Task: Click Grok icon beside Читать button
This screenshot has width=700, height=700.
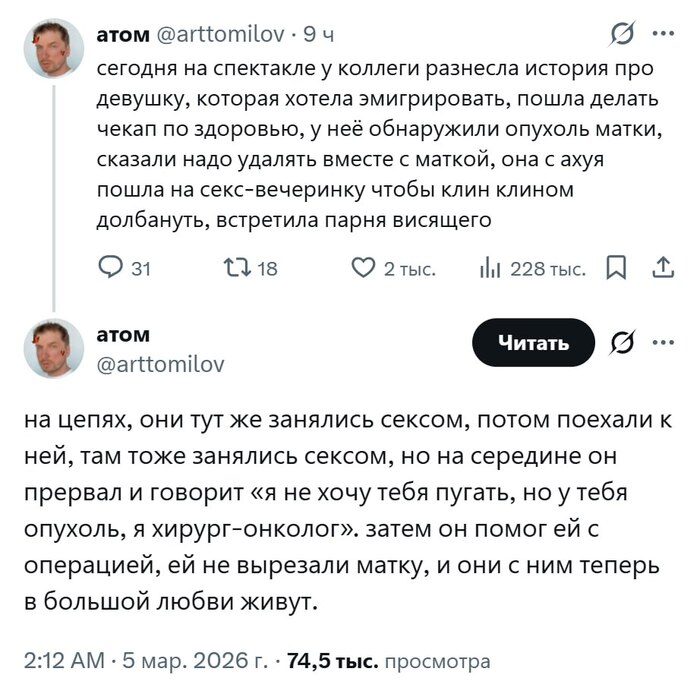Action: pos(621,343)
